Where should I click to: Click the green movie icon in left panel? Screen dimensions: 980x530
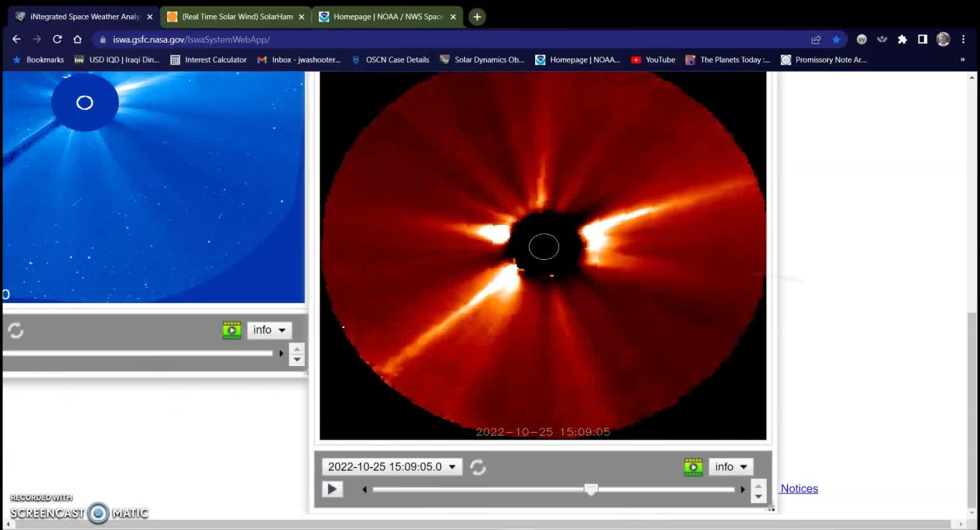pyautogui.click(x=232, y=330)
